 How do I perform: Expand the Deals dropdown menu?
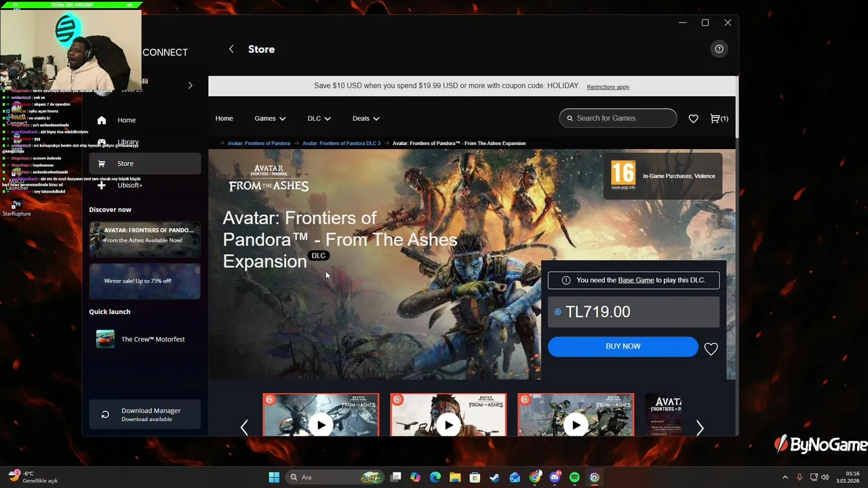[x=366, y=118]
